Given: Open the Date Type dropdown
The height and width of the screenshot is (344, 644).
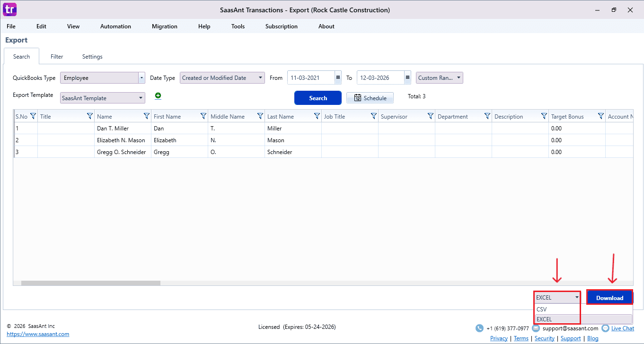Looking at the screenshot, I should coord(261,78).
